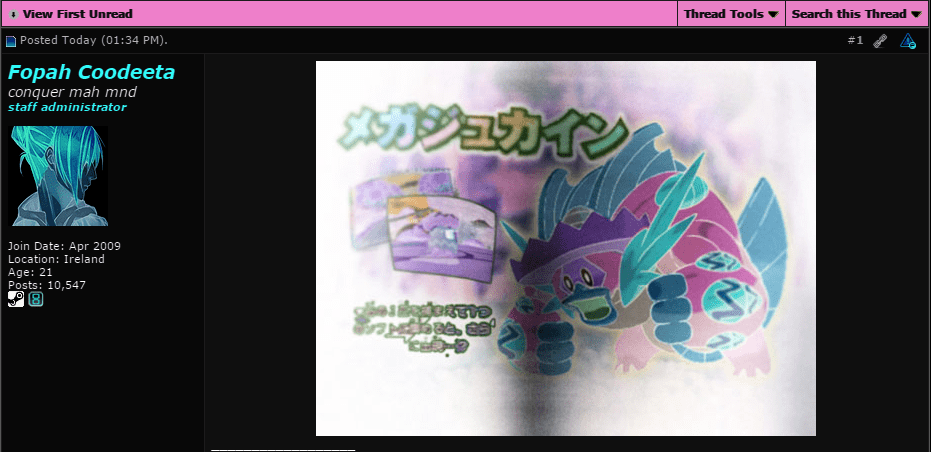Click View First Unread link
The image size is (931, 452).
(x=77, y=14)
